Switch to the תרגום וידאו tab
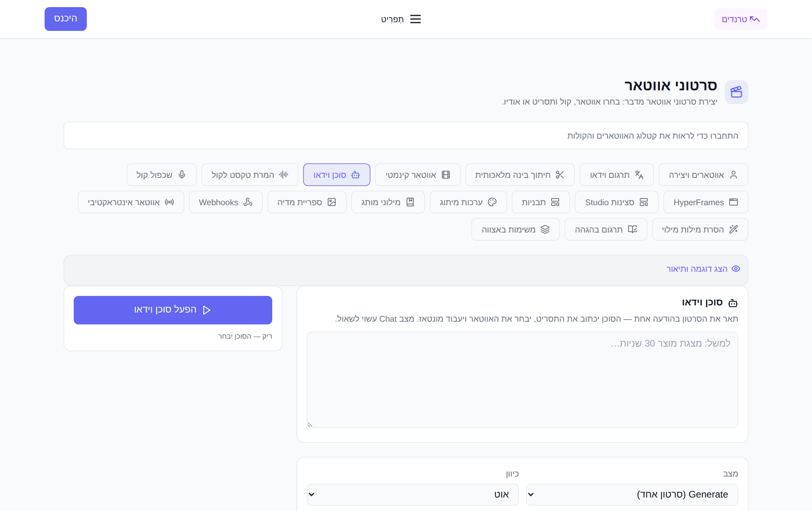 [x=616, y=175]
